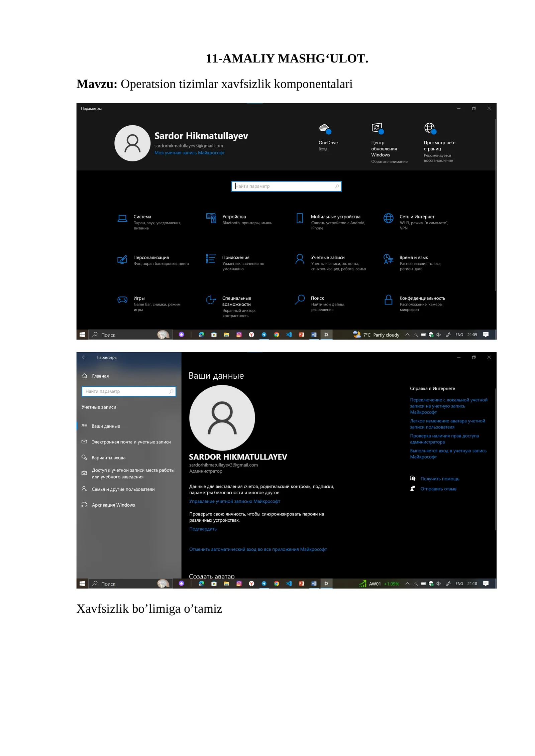
Task: Click Управление учетной записью Майкрософт link
Action: 234,501
